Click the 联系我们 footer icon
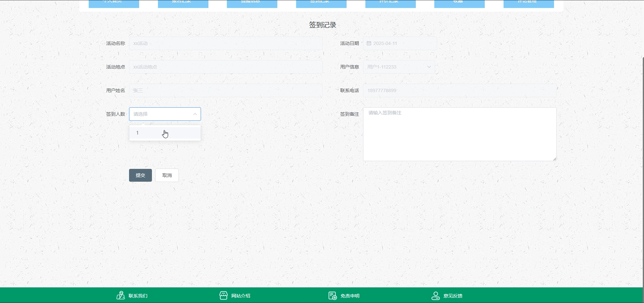 click(x=121, y=295)
